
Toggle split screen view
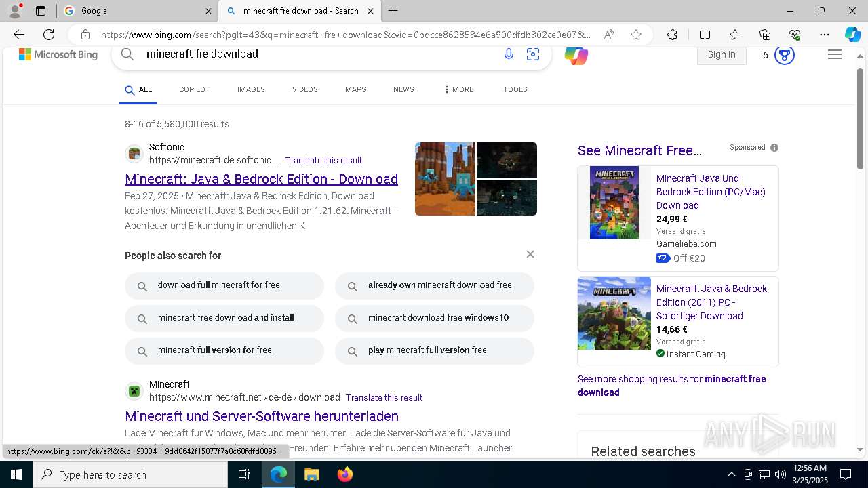click(x=705, y=35)
